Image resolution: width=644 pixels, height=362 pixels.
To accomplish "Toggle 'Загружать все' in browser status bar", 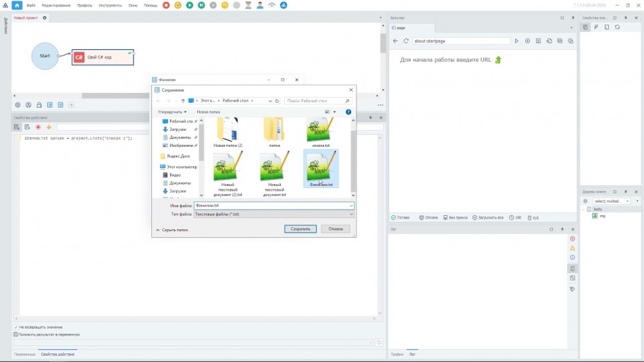I will tap(488, 217).
